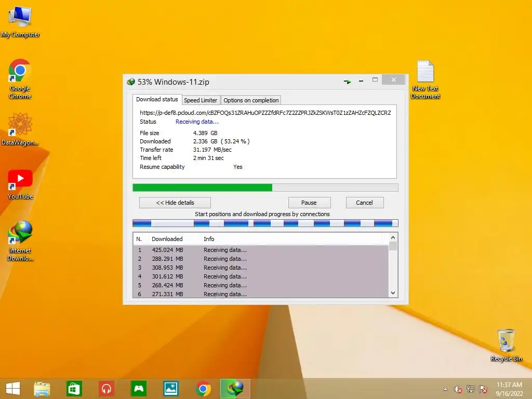Select connection row 2 with 288.291 MB
The image size is (532, 399).
[x=261, y=259]
